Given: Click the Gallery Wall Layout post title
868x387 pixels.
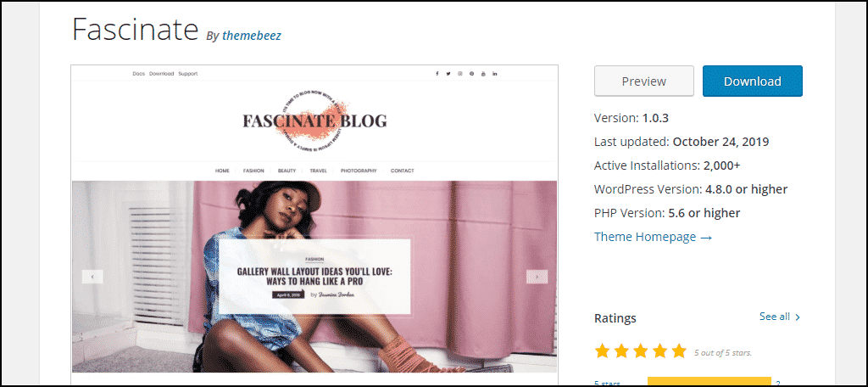Looking at the screenshot, I should 314,277.
